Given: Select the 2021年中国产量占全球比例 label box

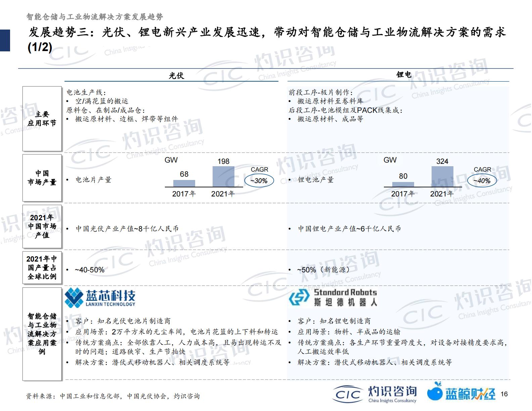Looking at the screenshot, I should tap(42, 268).
